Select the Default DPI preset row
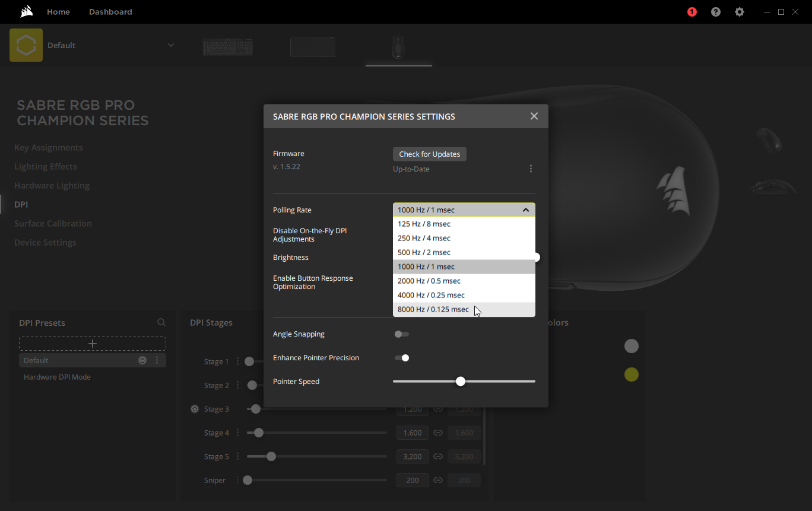812x511 pixels. [93, 360]
